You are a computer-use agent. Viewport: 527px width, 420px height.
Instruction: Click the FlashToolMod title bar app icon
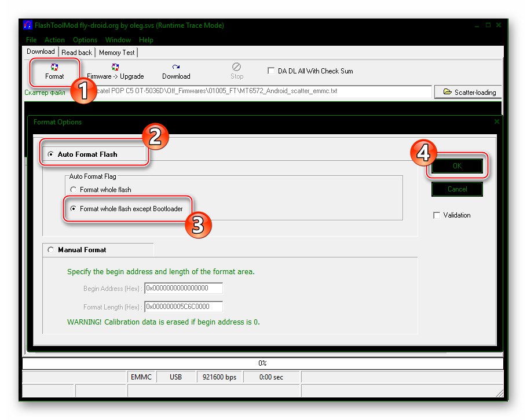tap(28, 25)
